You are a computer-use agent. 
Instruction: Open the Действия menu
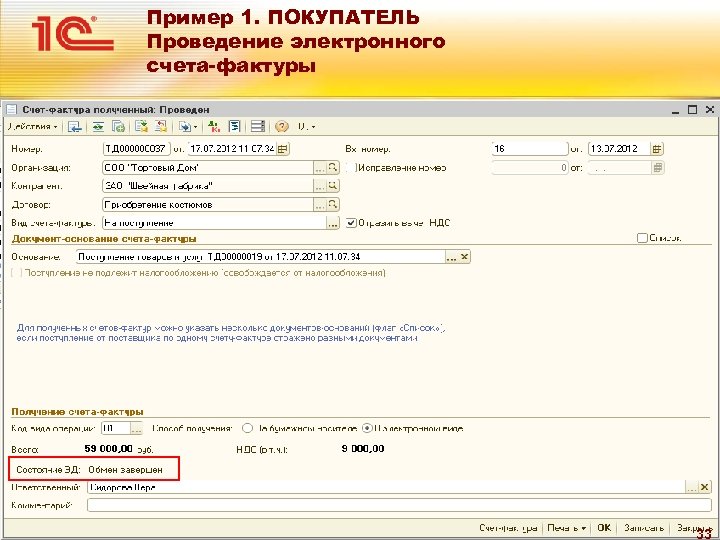tap(32, 126)
